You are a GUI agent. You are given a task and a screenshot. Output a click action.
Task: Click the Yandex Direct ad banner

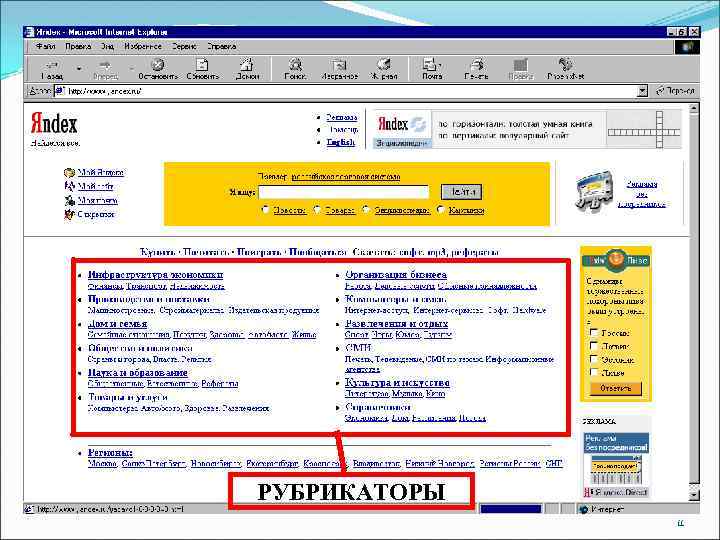pyautogui.click(x=616, y=465)
